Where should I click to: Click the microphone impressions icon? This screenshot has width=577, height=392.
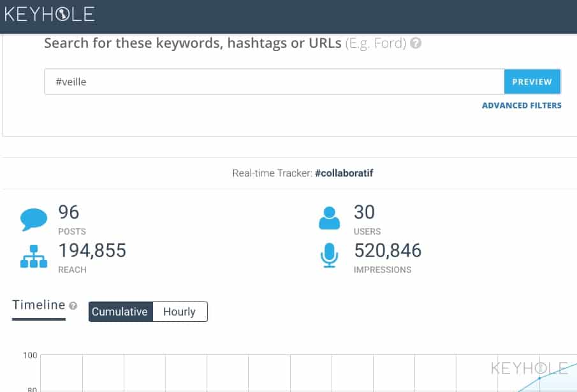coord(330,255)
